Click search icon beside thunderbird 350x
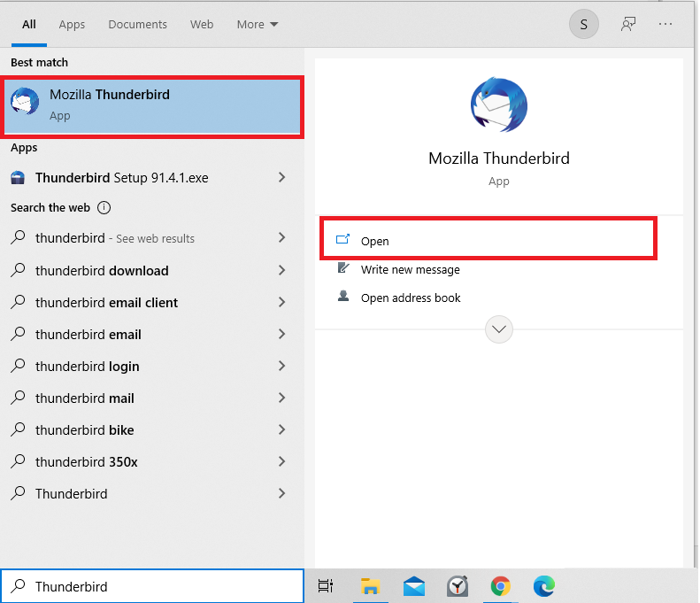The image size is (700, 603). [x=18, y=461]
